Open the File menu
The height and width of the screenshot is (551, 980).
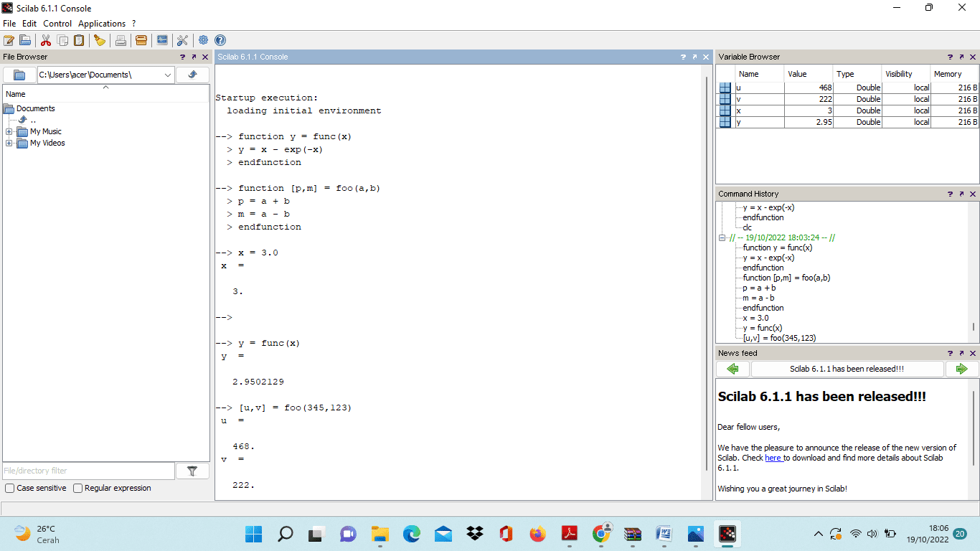(x=9, y=24)
